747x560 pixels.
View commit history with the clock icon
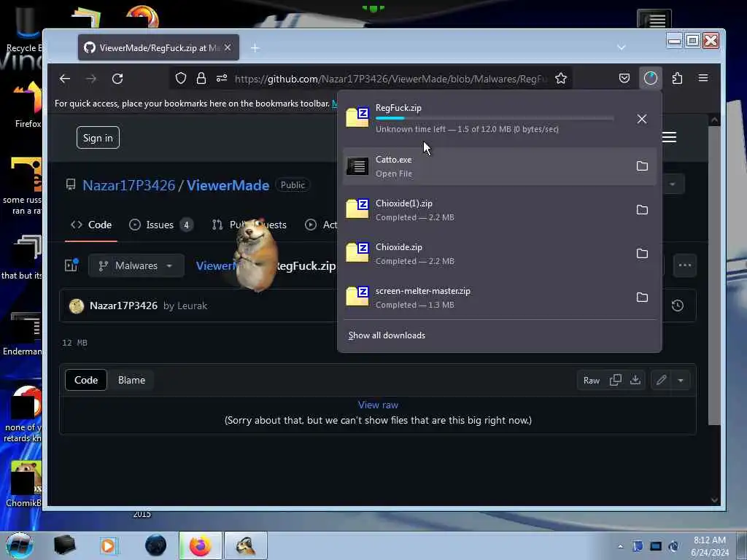click(678, 306)
